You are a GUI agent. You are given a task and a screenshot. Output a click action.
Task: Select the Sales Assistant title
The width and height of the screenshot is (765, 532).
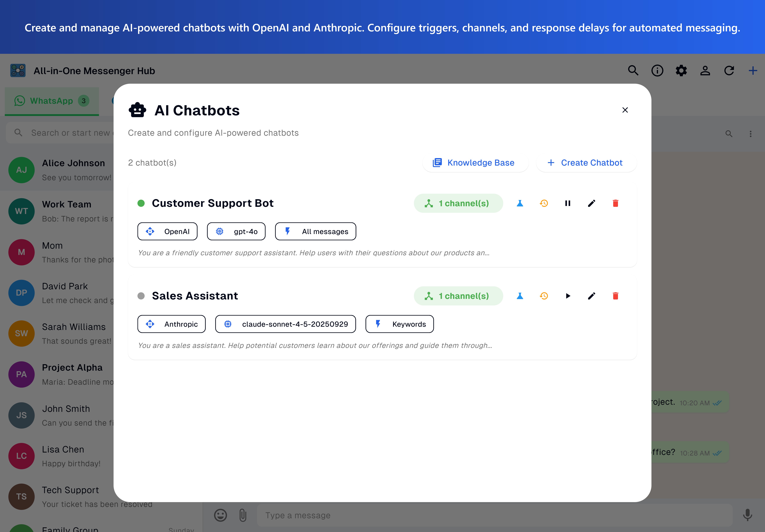pos(195,296)
